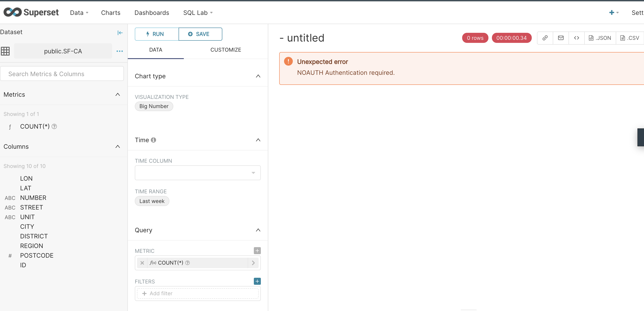Collapse the dataset panel with arrow icon

click(120, 33)
